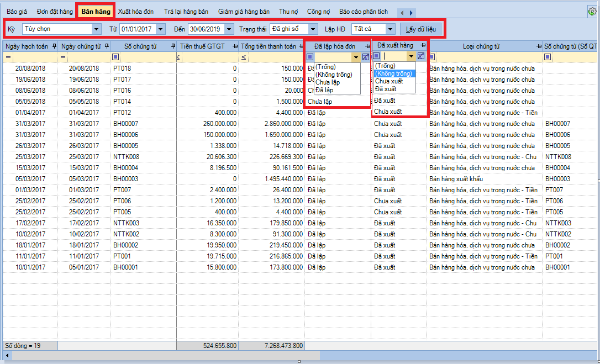
Task: Open filter operator icon for Số chứng từ (Sổ QT)
Action: point(547,57)
